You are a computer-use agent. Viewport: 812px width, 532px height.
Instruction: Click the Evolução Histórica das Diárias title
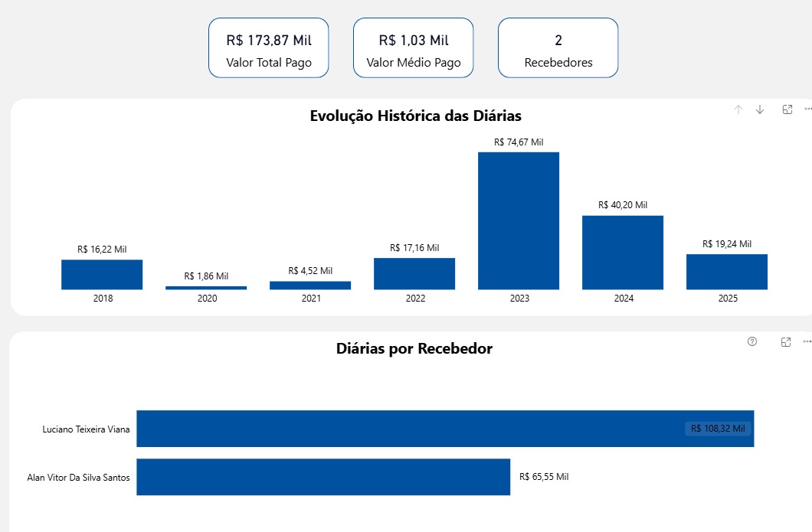pyautogui.click(x=415, y=116)
